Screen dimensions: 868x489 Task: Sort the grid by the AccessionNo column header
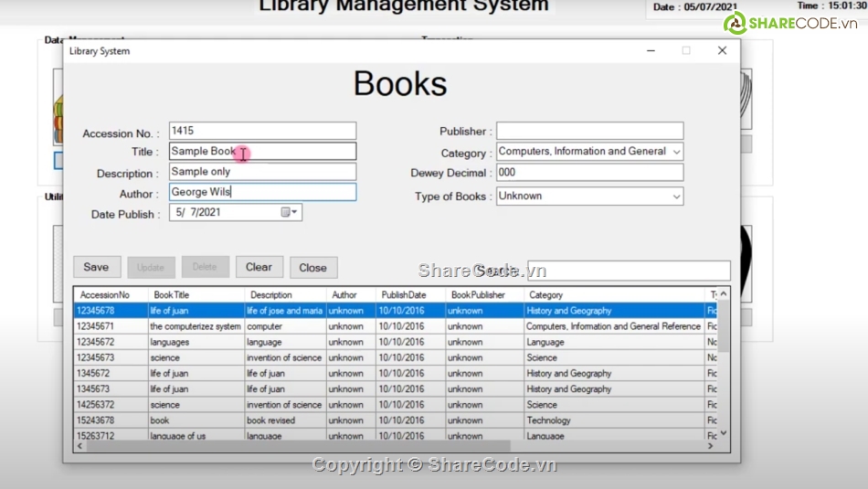click(104, 295)
